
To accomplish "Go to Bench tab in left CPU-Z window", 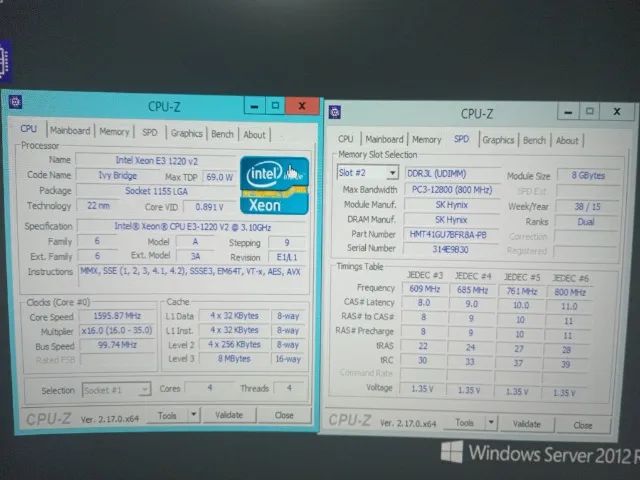I will (x=222, y=134).
